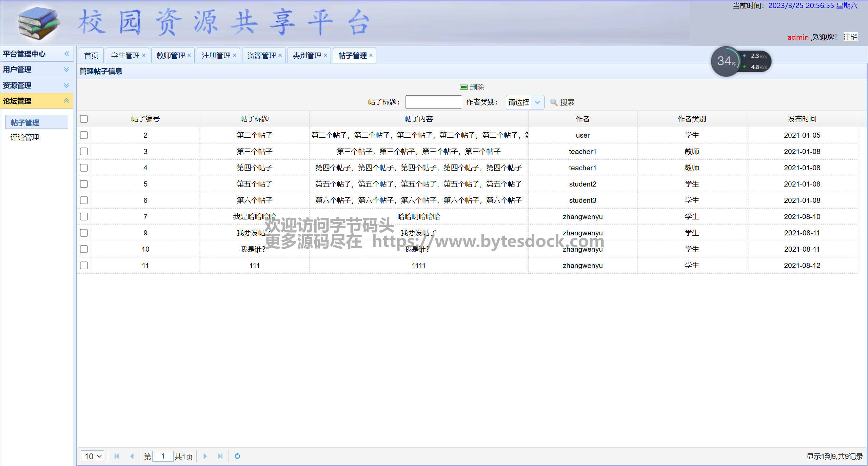
Task: Switch to the 首页 tab
Action: [x=91, y=55]
